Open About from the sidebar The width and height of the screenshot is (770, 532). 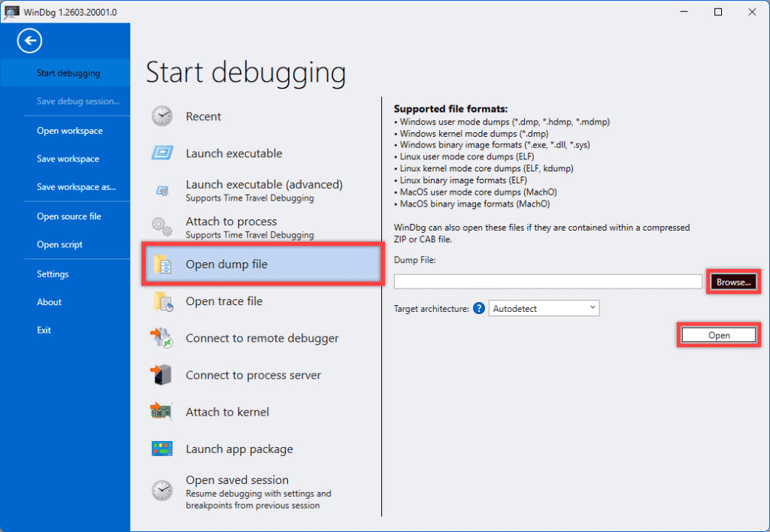click(49, 302)
